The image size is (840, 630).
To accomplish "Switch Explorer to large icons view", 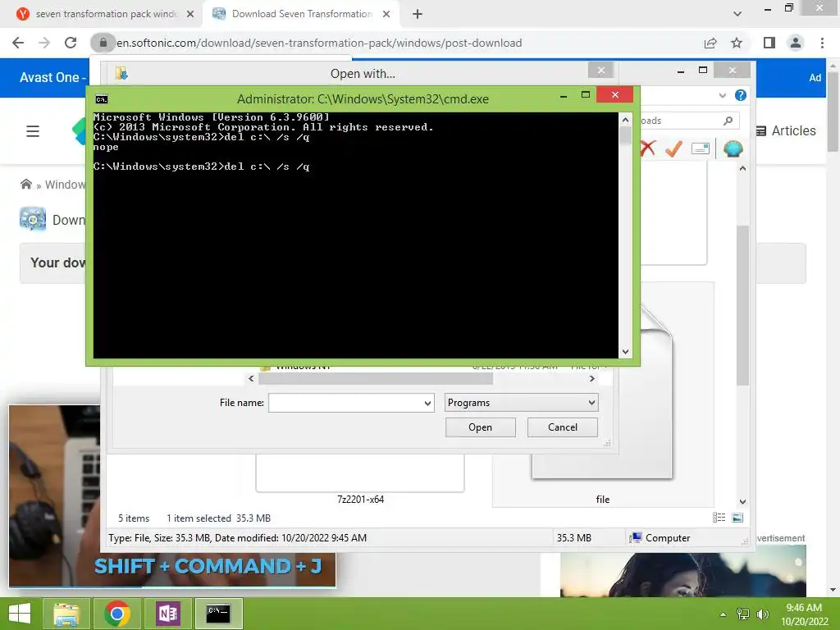I will pyautogui.click(x=737, y=518).
